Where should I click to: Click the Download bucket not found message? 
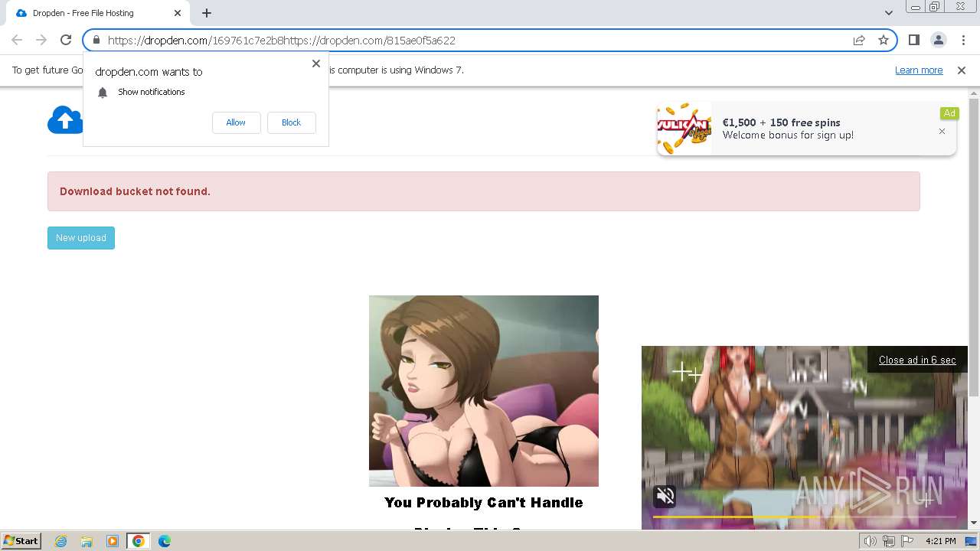135,191
